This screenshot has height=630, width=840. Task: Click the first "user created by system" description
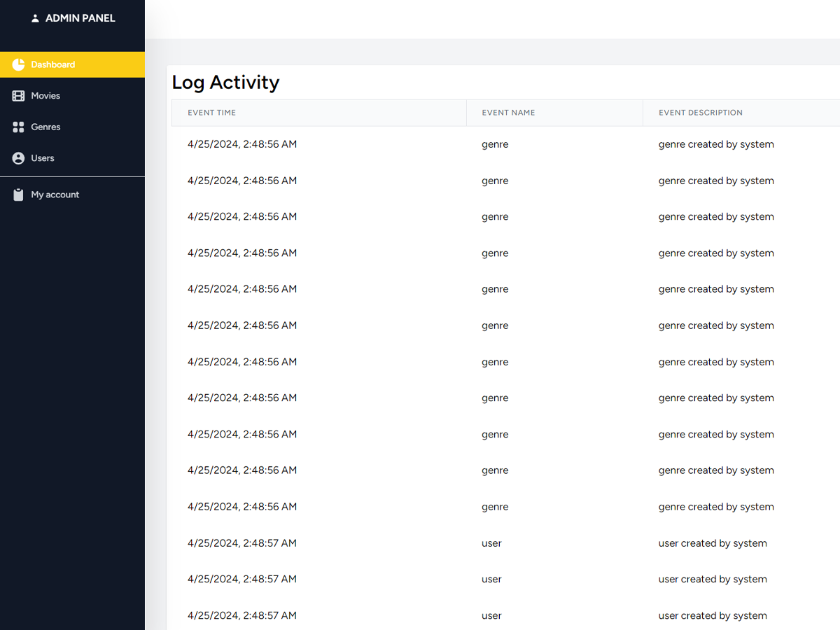pyautogui.click(x=713, y=543)
